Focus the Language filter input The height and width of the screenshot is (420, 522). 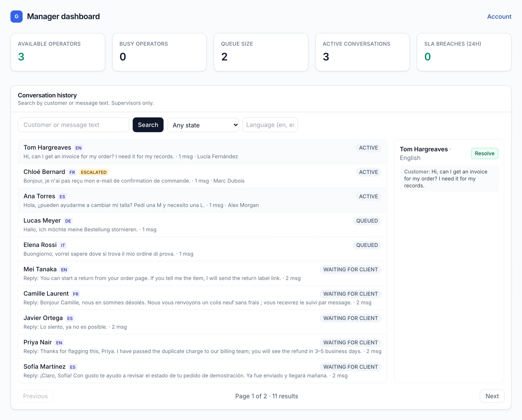point(270,125)
